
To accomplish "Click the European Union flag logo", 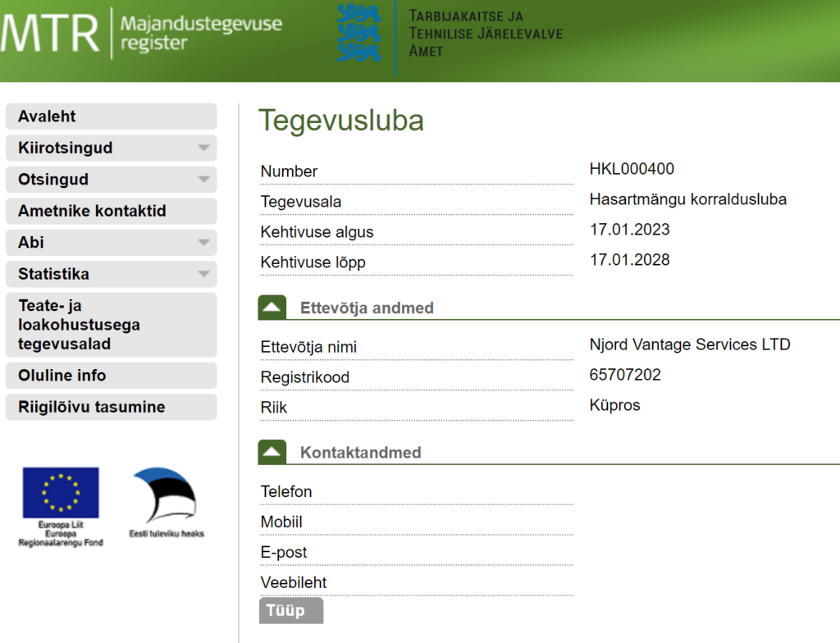I will (x=61, y=493).
